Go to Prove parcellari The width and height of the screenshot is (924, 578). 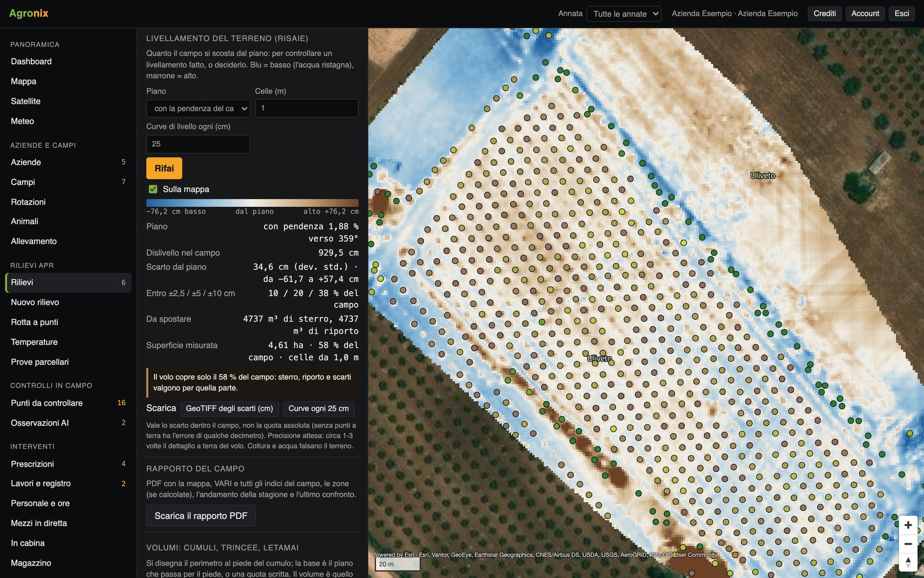68,362
